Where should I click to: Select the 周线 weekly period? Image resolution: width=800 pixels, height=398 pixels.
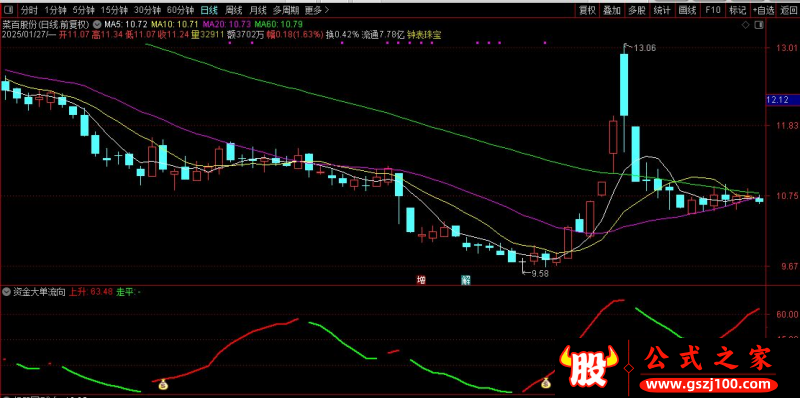coord(233,10)
